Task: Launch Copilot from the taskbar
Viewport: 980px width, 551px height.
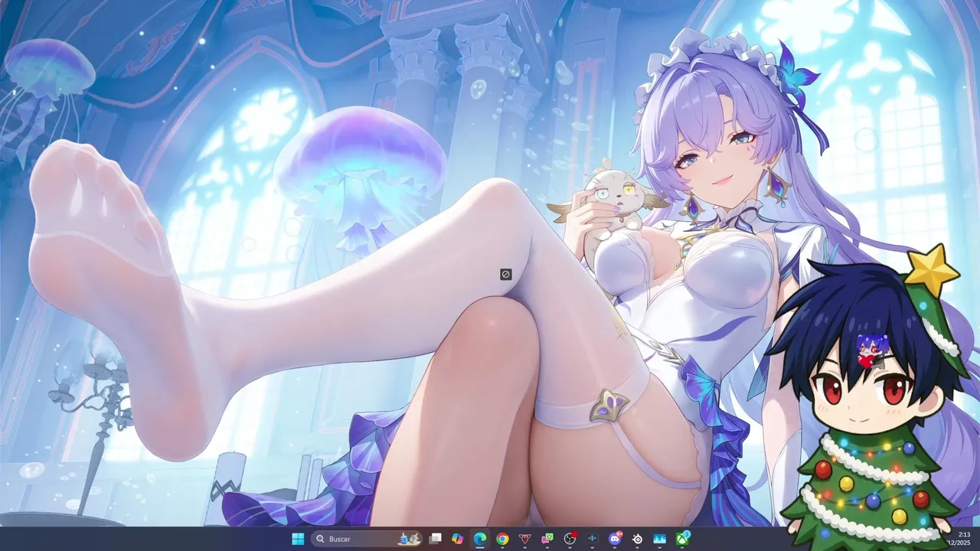Action: 457,539
